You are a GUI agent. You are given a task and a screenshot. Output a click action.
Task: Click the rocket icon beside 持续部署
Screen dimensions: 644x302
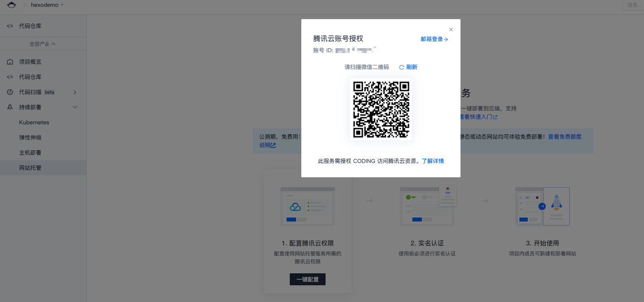[10, 107]
